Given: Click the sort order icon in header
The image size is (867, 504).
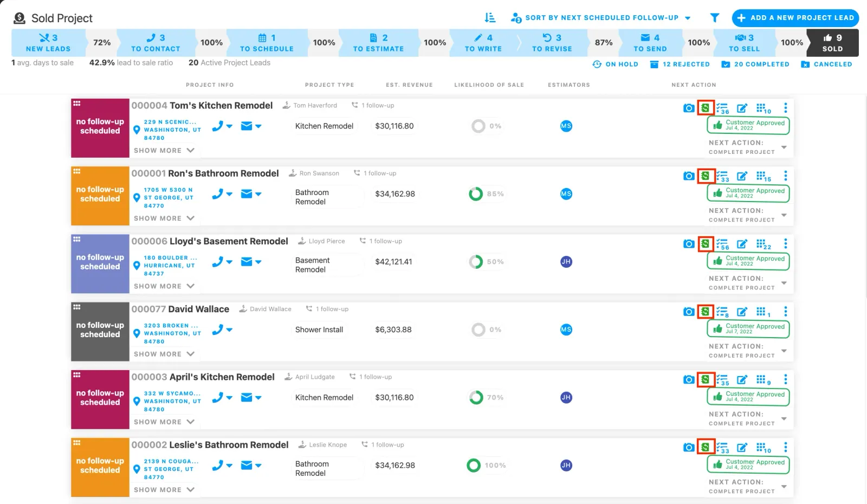Looking at the screenshot, I should pos(490,18).
